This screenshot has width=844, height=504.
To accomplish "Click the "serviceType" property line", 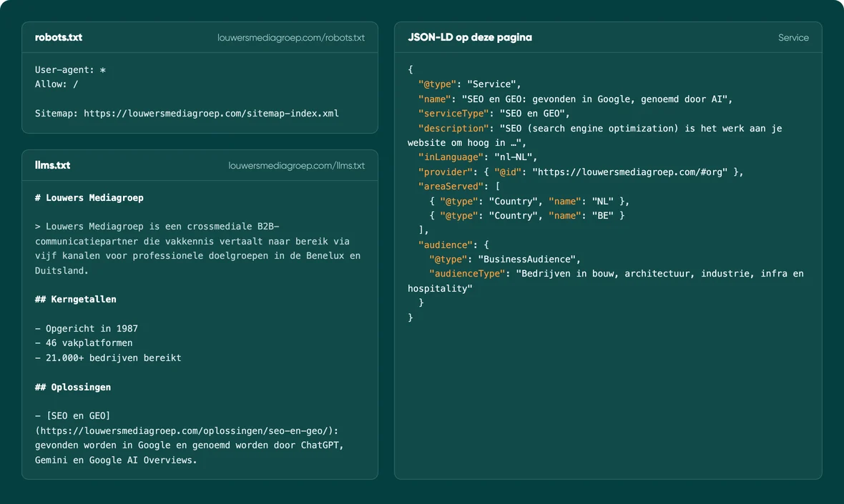I will (494, 114).
